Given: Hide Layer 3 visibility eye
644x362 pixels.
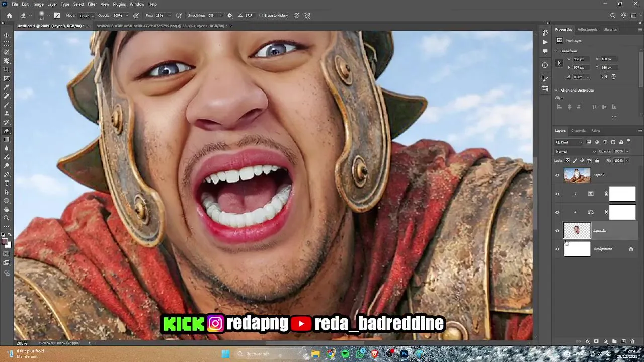Looking at the screenshot, I should [557, 231].
